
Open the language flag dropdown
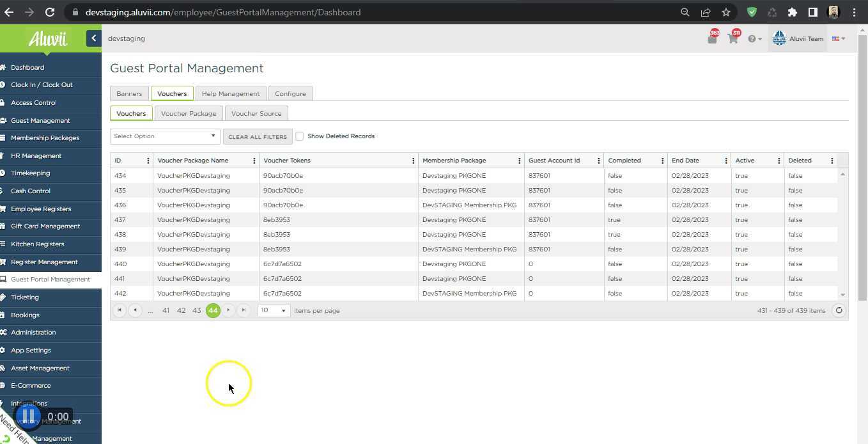click(838, 39)
